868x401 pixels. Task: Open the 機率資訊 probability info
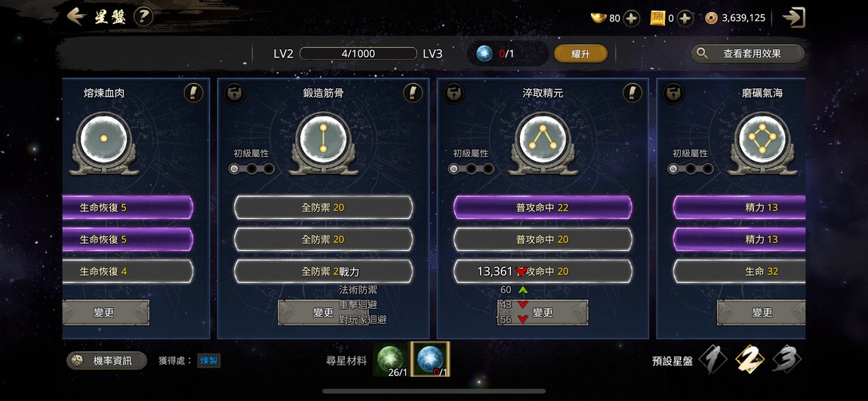107,360
